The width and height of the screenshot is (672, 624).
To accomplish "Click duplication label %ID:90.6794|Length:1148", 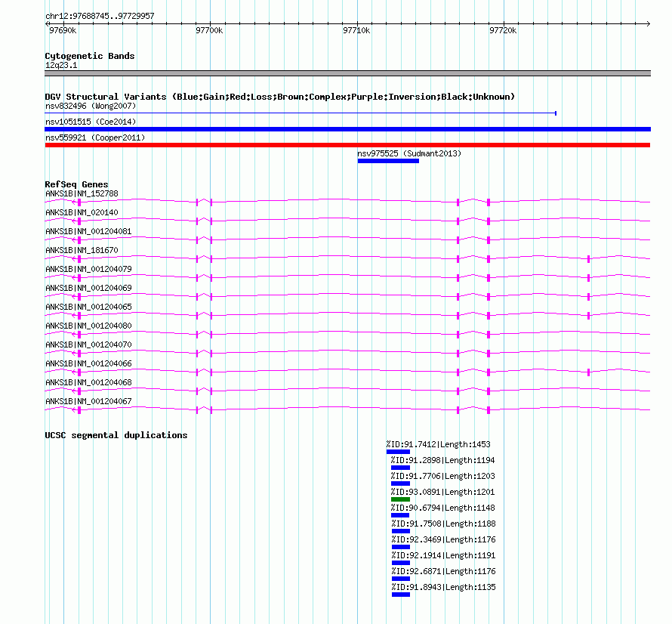I will [442, 508].
